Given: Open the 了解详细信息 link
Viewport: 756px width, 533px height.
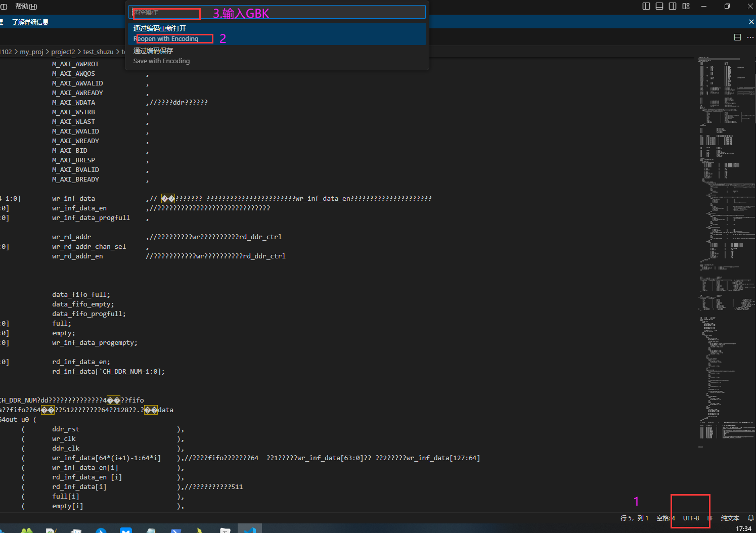Looking at the screenshot, I should tap(30, 22).
